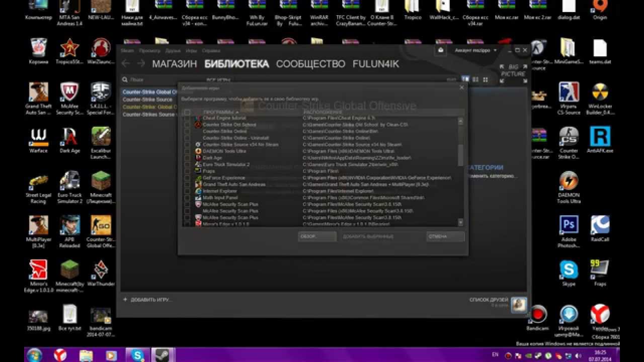Screen dimensions: 644x362
Task: Click the Warface desktop icon
Action: (39, 140)
